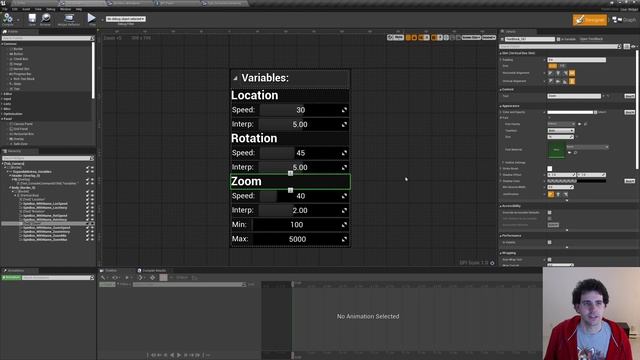Screen dimensions: 640x360
Task: Click the Play toolbar icon
Action: click(92, 18)
